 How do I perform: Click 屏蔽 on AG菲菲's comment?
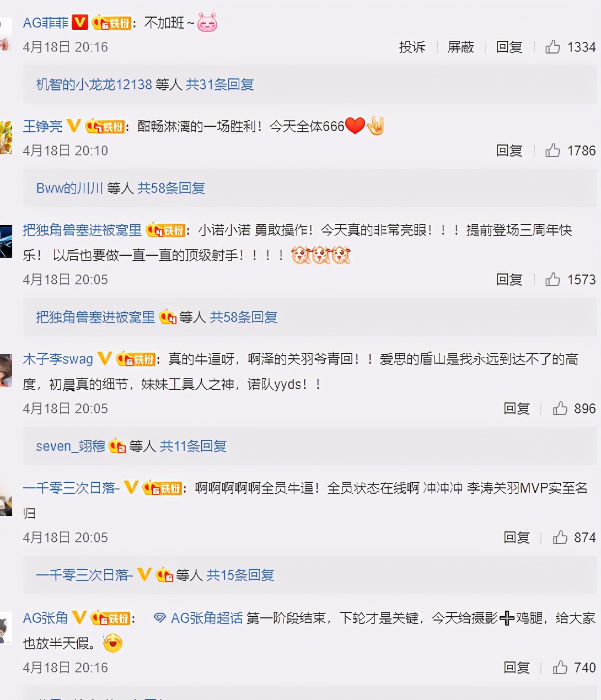coord(461,47)
